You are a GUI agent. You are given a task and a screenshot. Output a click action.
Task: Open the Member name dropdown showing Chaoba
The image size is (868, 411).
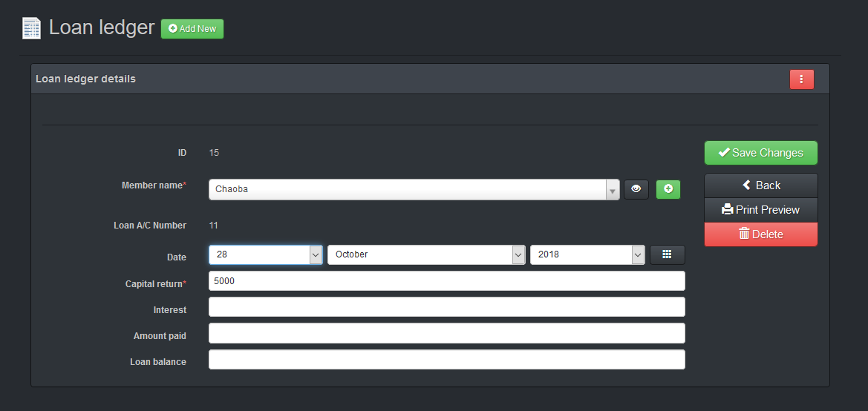[414, 189]
